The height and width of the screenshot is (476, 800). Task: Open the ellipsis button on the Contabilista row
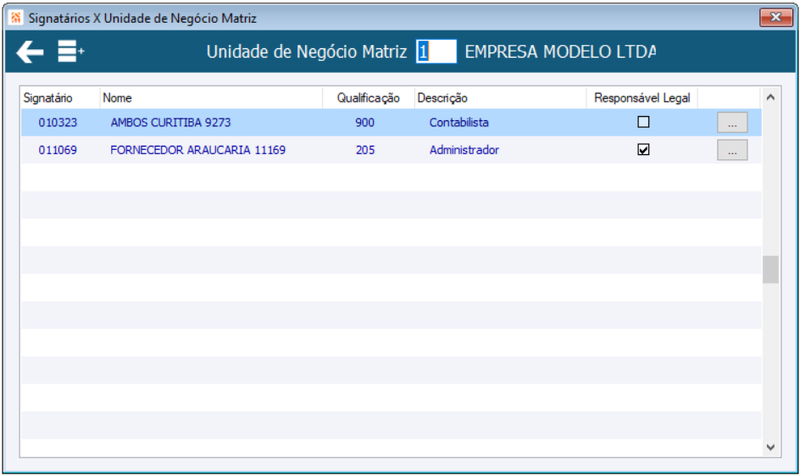click(x=732, y=122)
